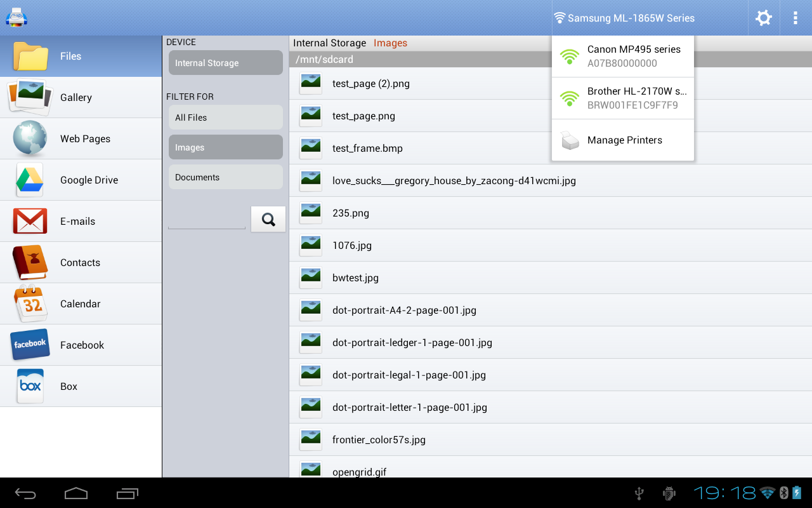Open the bwtest.jpg file
Screen dimensions: 812x508
(355, 277)
